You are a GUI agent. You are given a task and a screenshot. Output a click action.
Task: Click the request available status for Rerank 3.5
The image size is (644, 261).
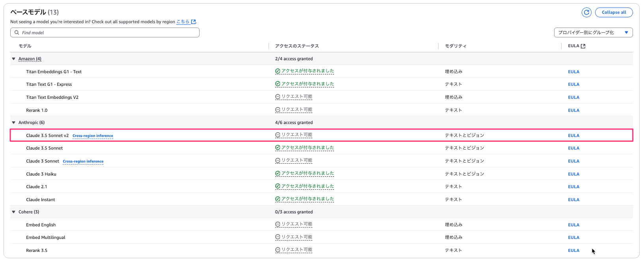(x=294, y=250)
